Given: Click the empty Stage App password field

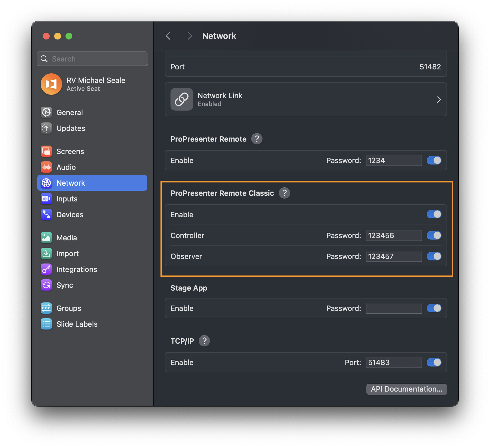Looking at the screenshot, I should coord(394,308).
